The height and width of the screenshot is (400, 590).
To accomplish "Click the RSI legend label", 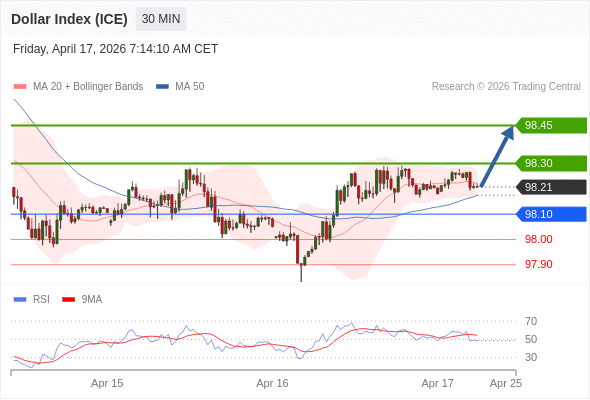I will point(41,300).
